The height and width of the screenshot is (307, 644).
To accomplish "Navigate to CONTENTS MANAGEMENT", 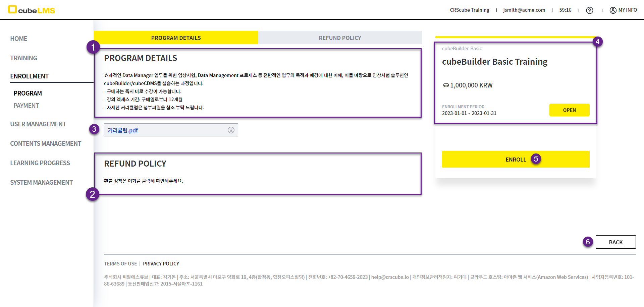I will [46, 143].
